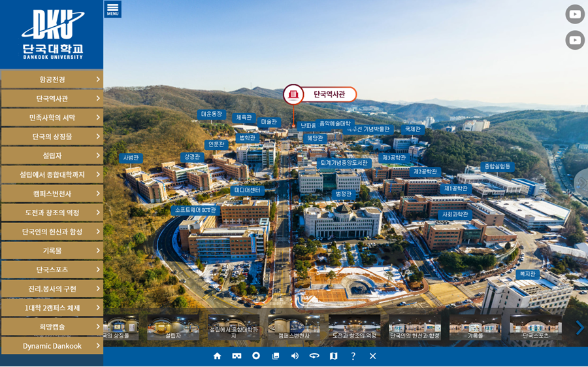Mute the tour sound
The image size is (588, 367).
coord(295,356)
